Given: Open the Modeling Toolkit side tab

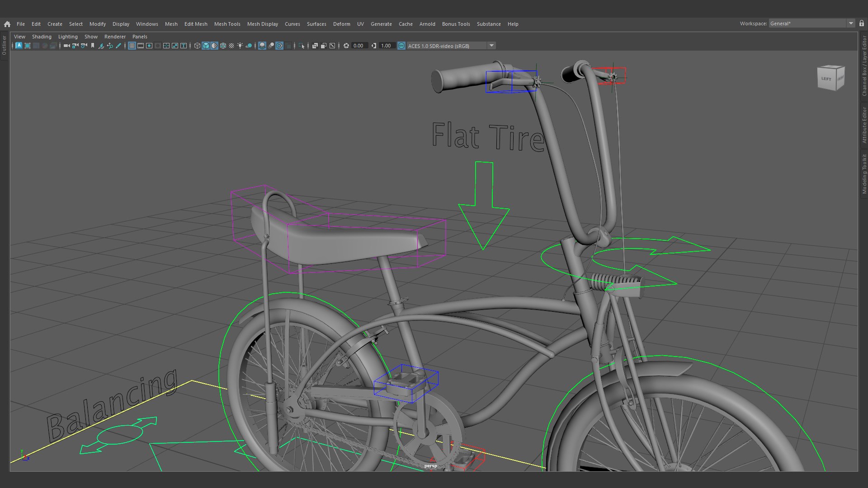Looking at the screenshot, I should point(864,174).
